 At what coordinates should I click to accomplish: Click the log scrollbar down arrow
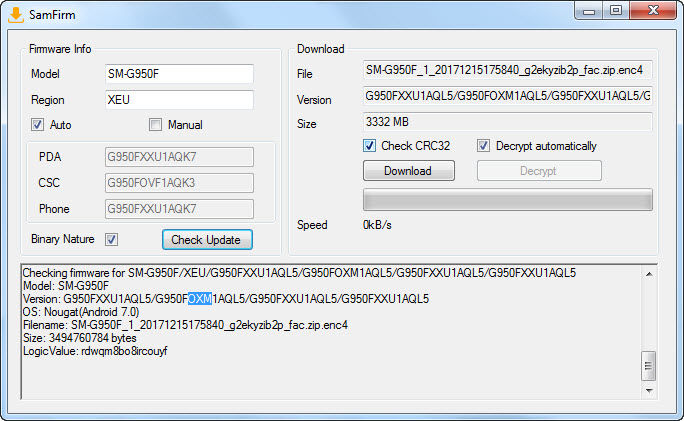pos(649,390)
